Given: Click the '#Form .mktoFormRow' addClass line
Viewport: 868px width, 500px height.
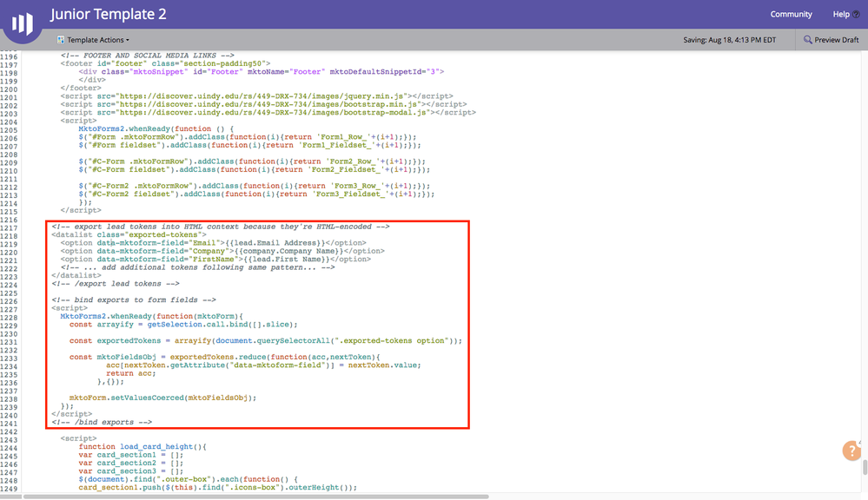Looking at the screenshot, I should (248, 137).
